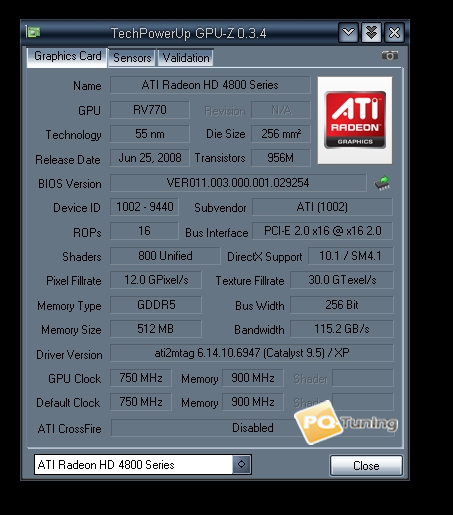Click the Default Clock row Memory value 900 MHz
Image resolution: width=453 pixels, height=515 pixels.
(253, 402)
